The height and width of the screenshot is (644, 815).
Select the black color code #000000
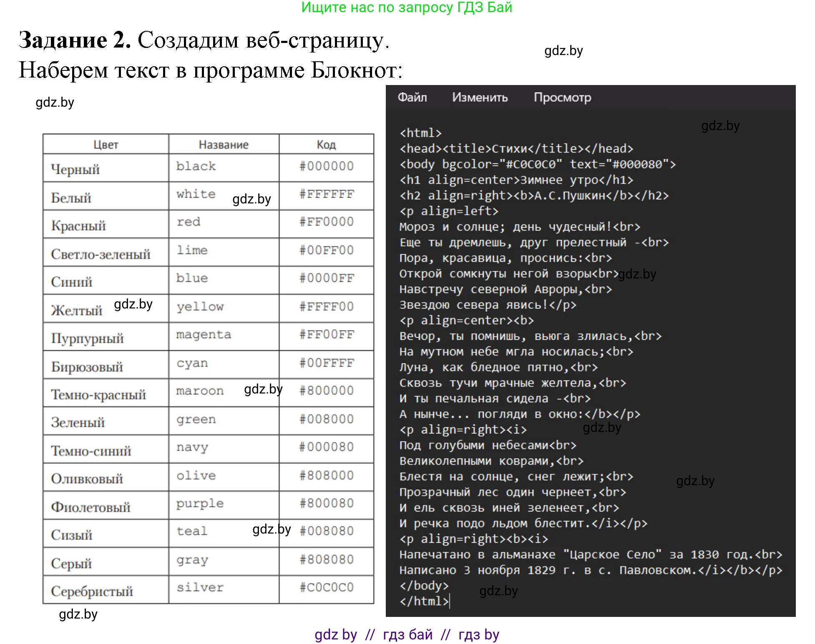[x=326, y=166]
